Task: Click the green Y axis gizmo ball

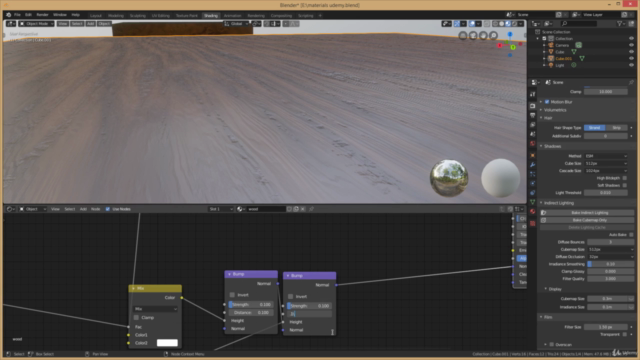Action: click(x=513, y=47)
